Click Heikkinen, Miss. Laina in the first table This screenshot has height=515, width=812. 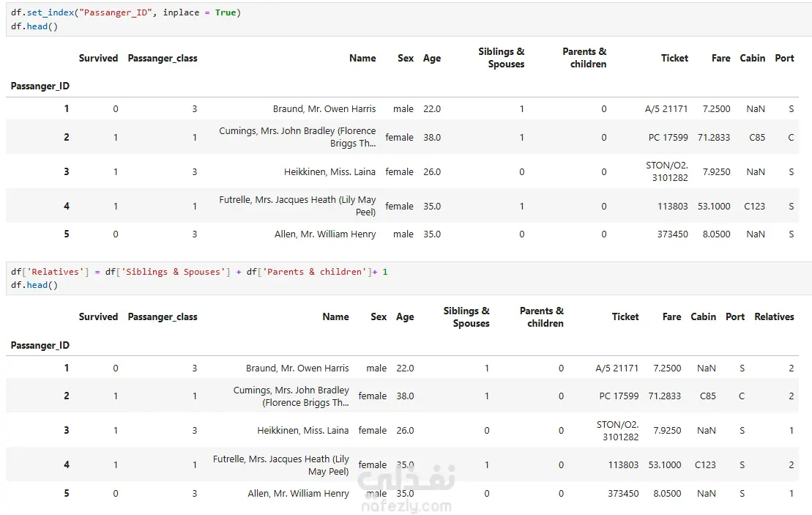pyautogui.click(x=329, y=171)
